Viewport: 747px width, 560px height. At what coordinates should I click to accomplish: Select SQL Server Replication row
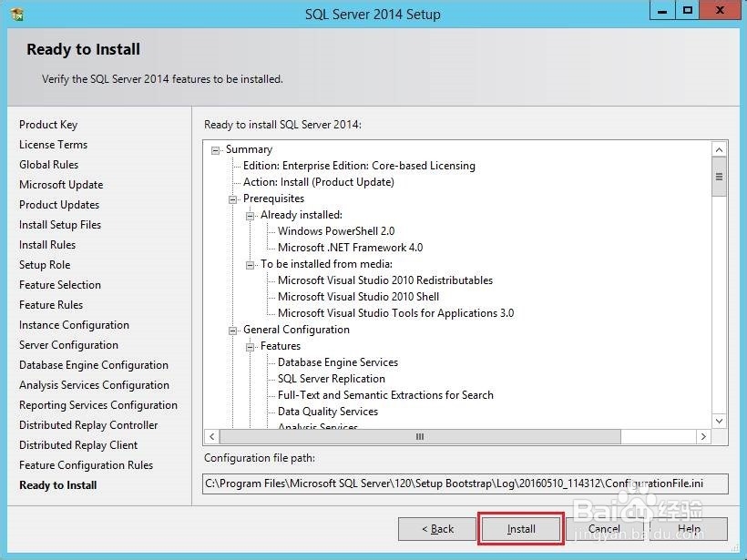[332, 379]
